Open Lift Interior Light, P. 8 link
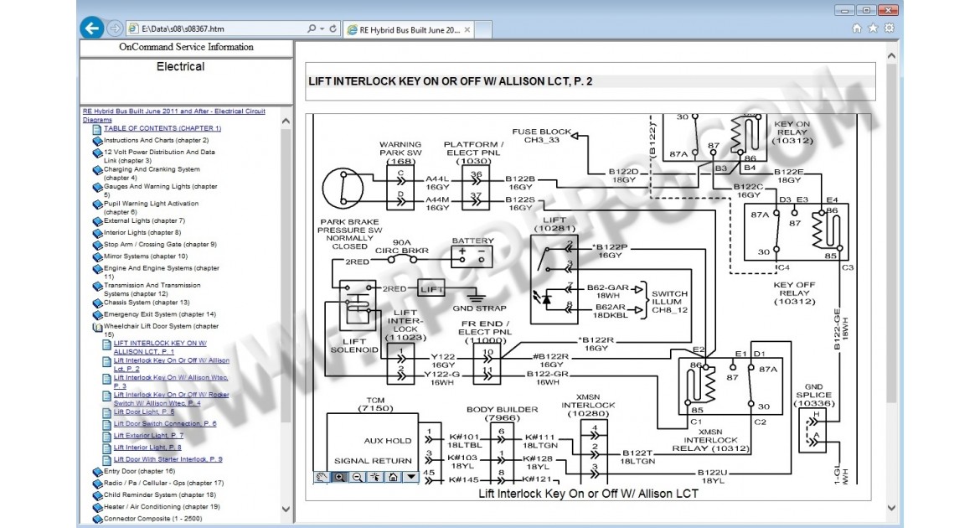 147,448
